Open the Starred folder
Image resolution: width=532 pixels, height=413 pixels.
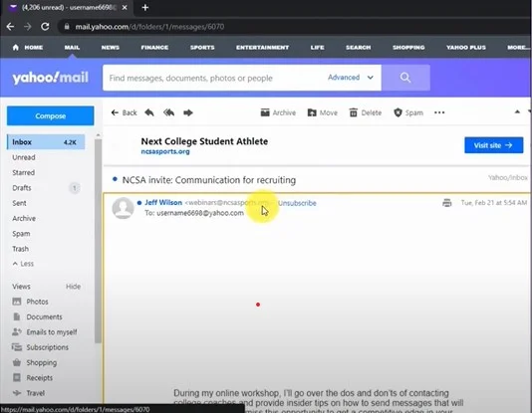click(x=23, y=173)
